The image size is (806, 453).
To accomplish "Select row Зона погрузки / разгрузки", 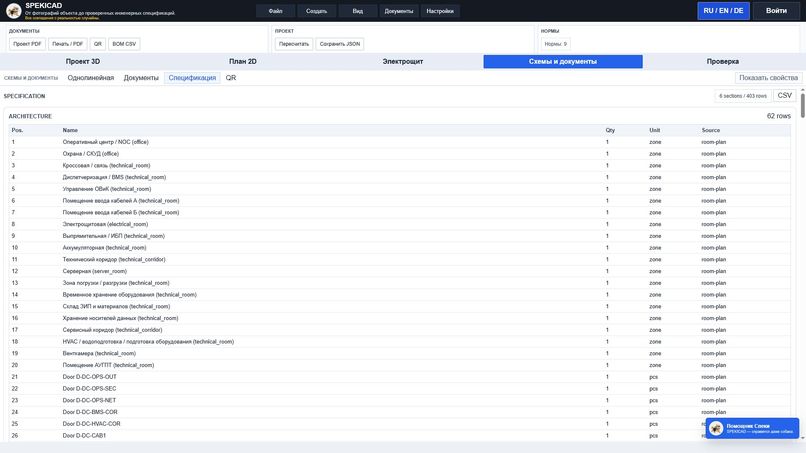I will tap(399, 283).
